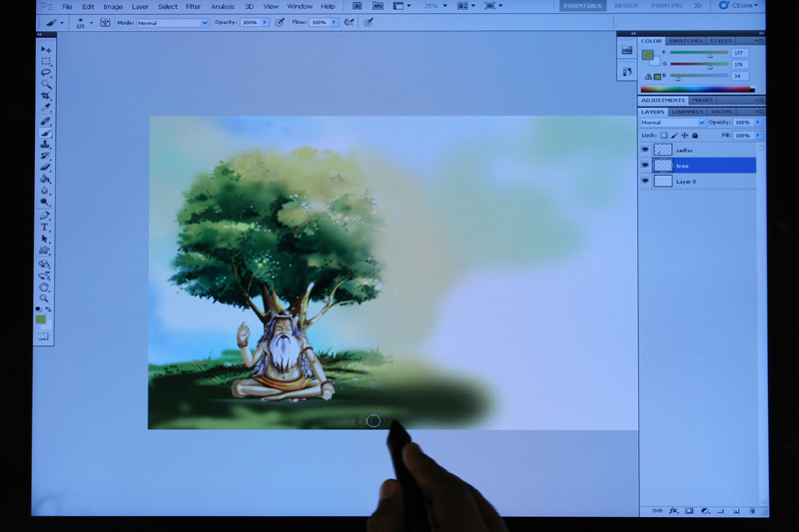Image resolution: width=799 pixels, height=532 pixels.
Task: Click the Create new layer icon
Action: [x=735, y=510]
